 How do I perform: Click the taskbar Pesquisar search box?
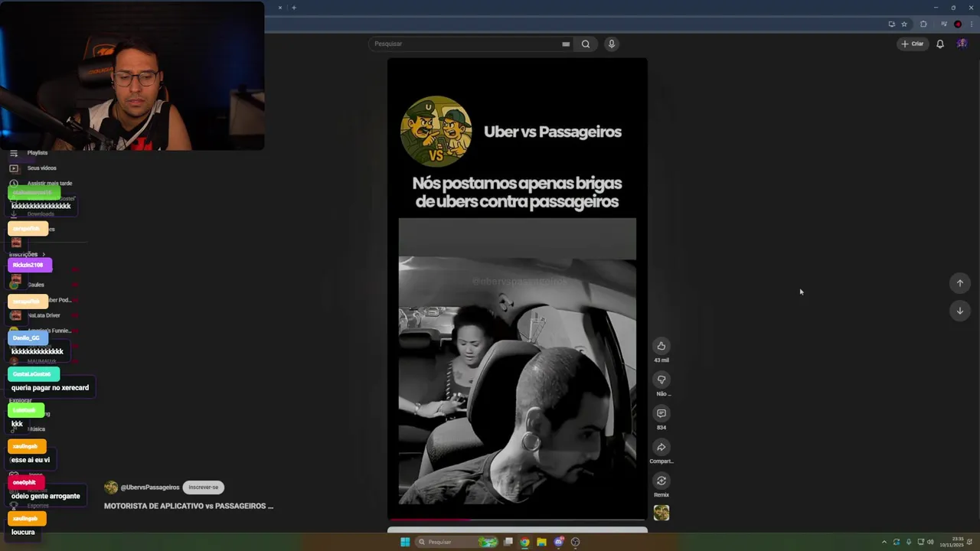(x=456, y=542)
